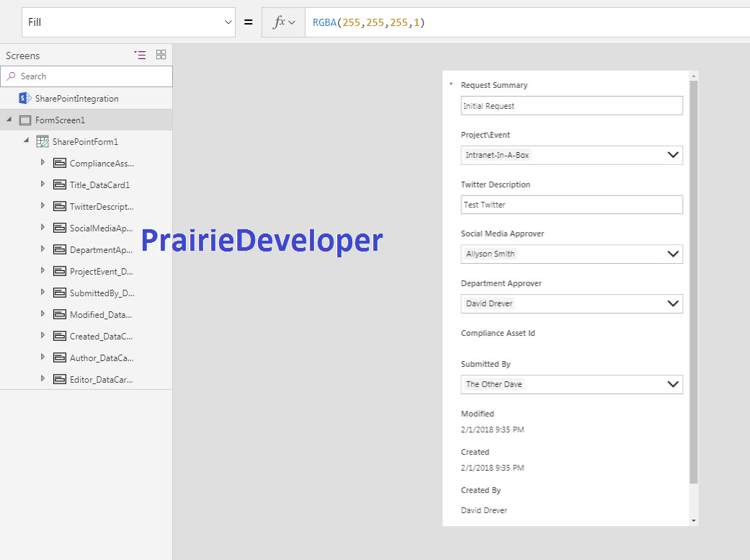This screenshot has width=750, height=560.
Task: Click the ProjectEvent_D... card icon
Action: 60,271
